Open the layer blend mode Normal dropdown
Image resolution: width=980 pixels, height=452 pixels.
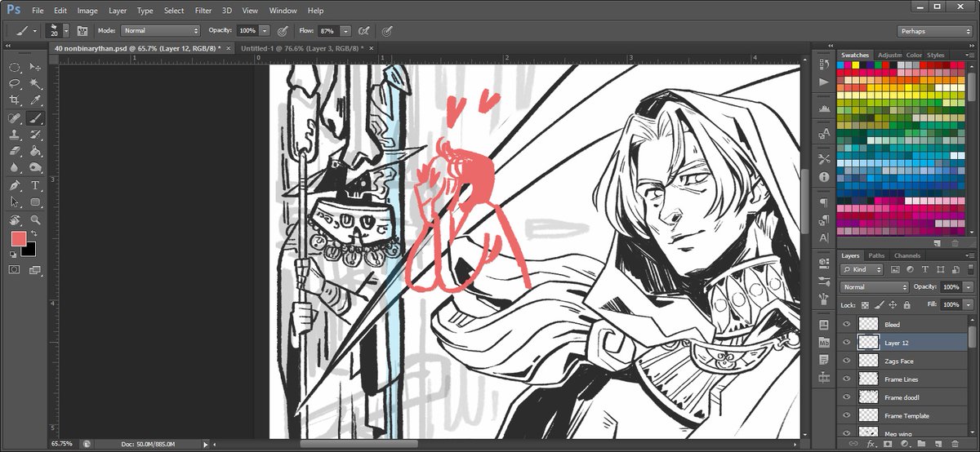pyautogui.click(x=874, y=287)
